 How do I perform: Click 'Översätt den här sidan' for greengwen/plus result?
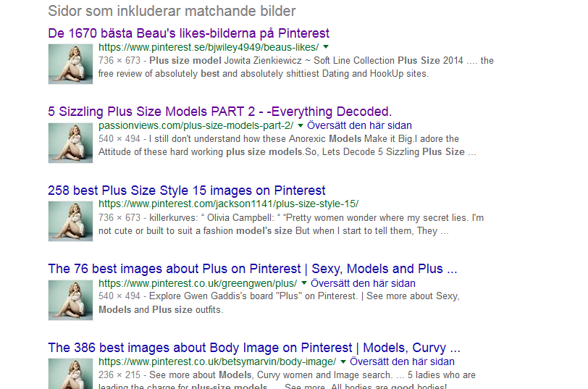tap(363, 283)
